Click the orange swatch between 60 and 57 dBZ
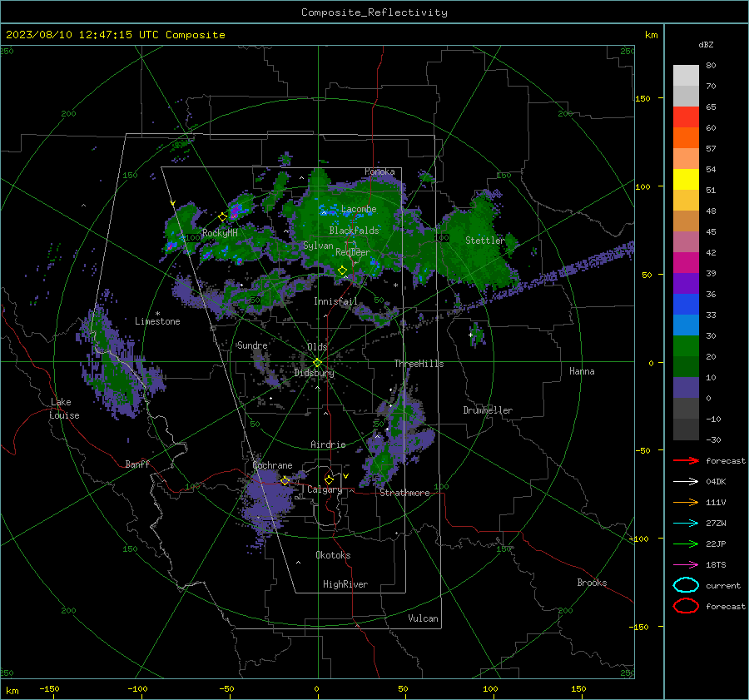This screenshot has height=700, width=749. [686, 137]
